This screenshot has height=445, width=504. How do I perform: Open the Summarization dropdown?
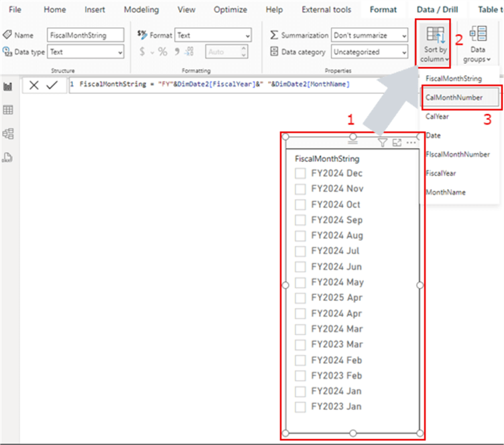(369, 36)
